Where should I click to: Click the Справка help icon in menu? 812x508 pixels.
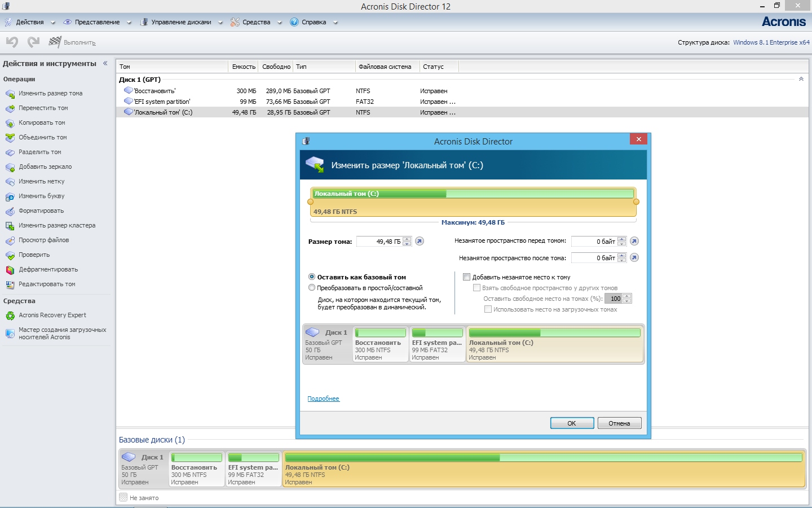coord(294,22)
